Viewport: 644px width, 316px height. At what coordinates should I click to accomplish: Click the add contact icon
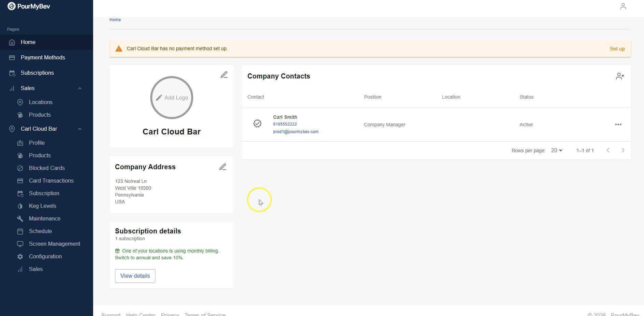(620, 76)
